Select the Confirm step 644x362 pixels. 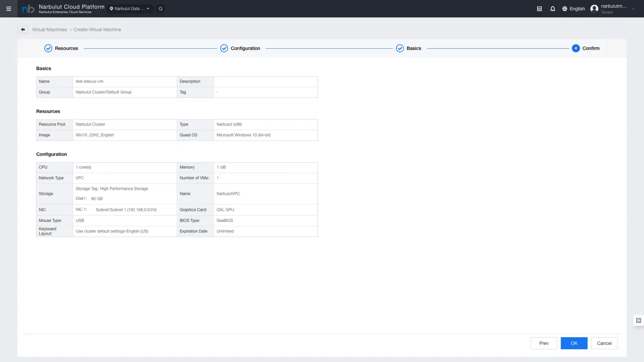click(x=586, y=48)
